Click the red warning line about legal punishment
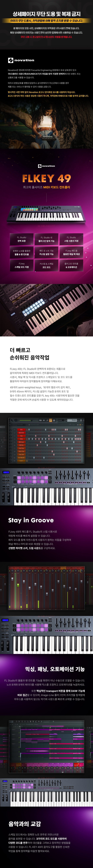93x868 pixels. click(46, 37)
